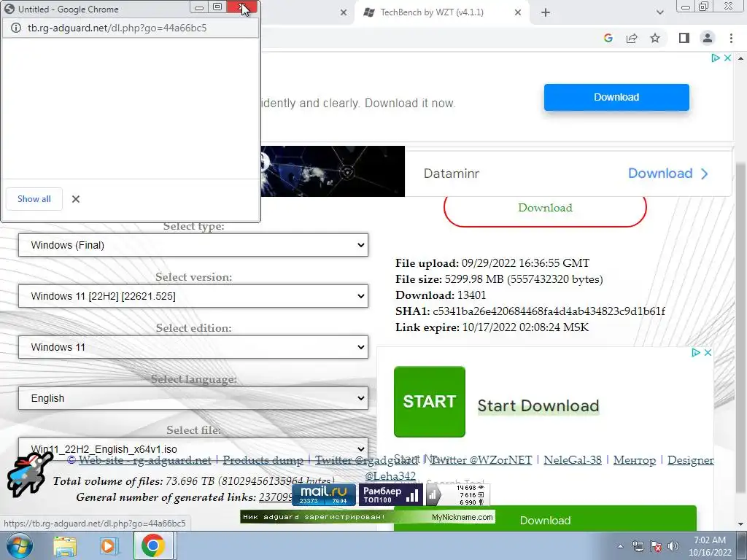Click the green START ad button

(429, 402)
